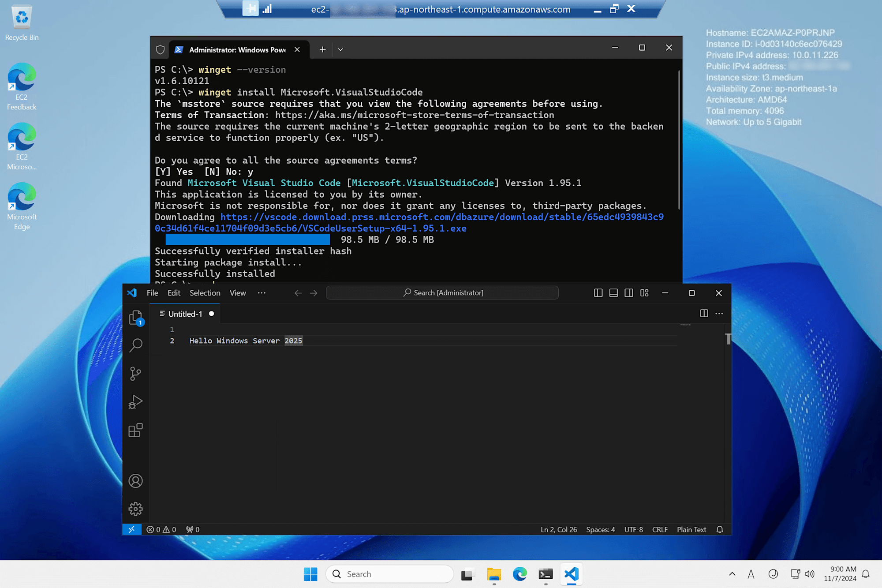The width and height of the screenshot is (882, 588).
Task: Open the Microsoft Edge desktop shortcut
Action: click(22, 206)
